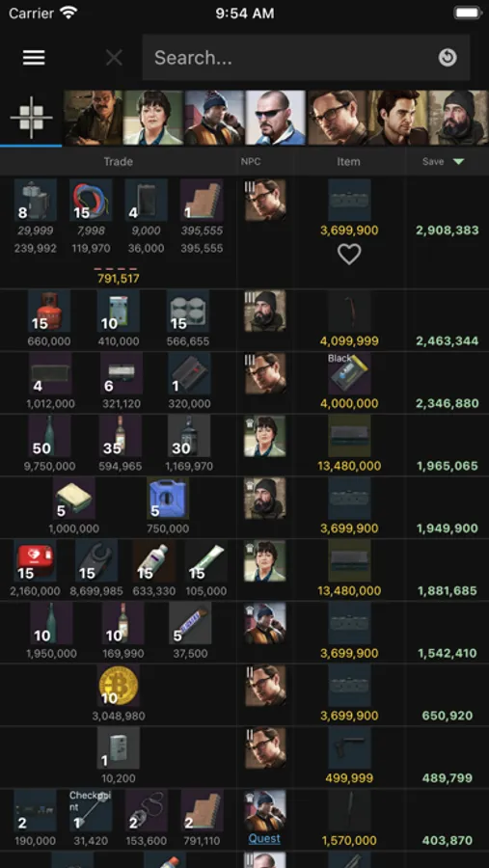Filter by the beanie trader portrait in the top row

coord(214,118)
